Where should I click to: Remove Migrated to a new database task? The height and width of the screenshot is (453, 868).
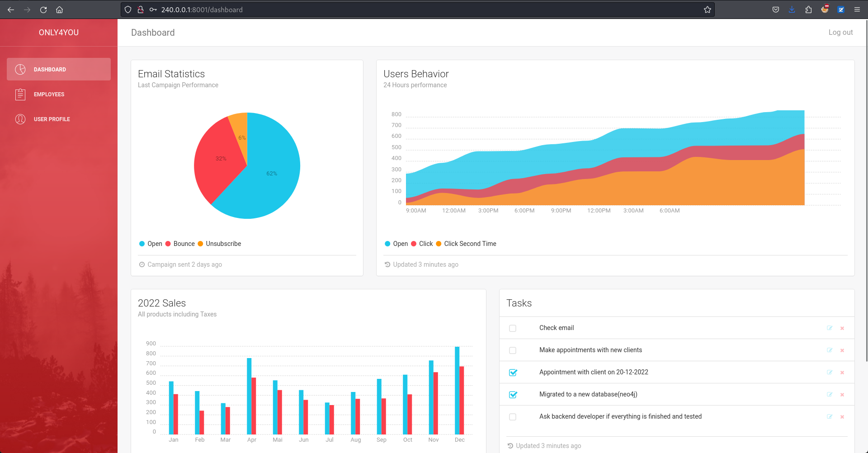(x=842, y=395)
